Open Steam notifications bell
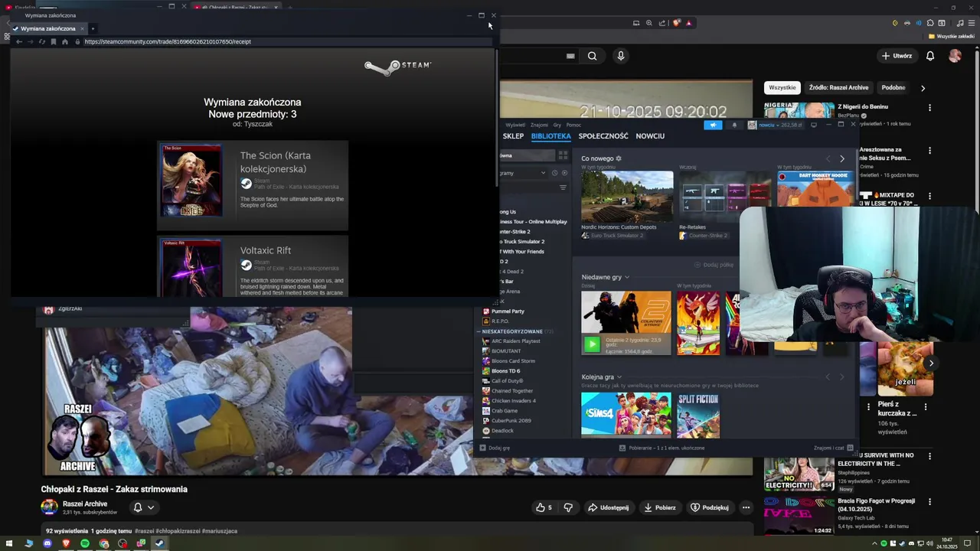The width and height of the screenshot is (980, 551). [734, 125]
